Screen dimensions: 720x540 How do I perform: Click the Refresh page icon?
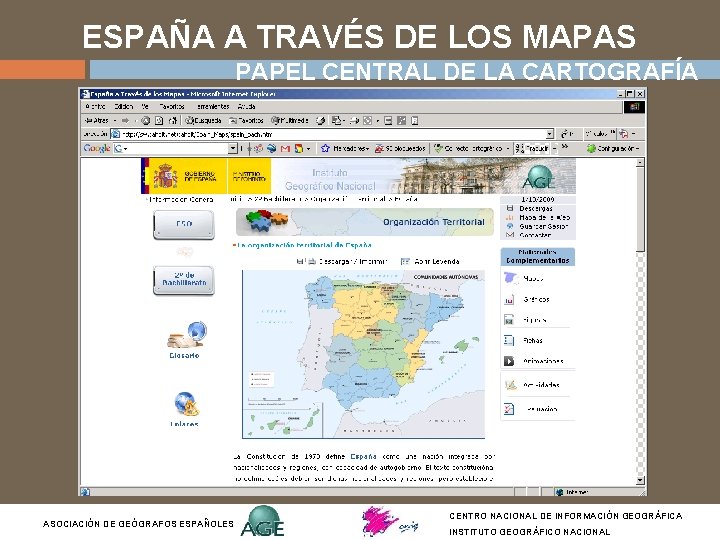(x=159, y=120)
